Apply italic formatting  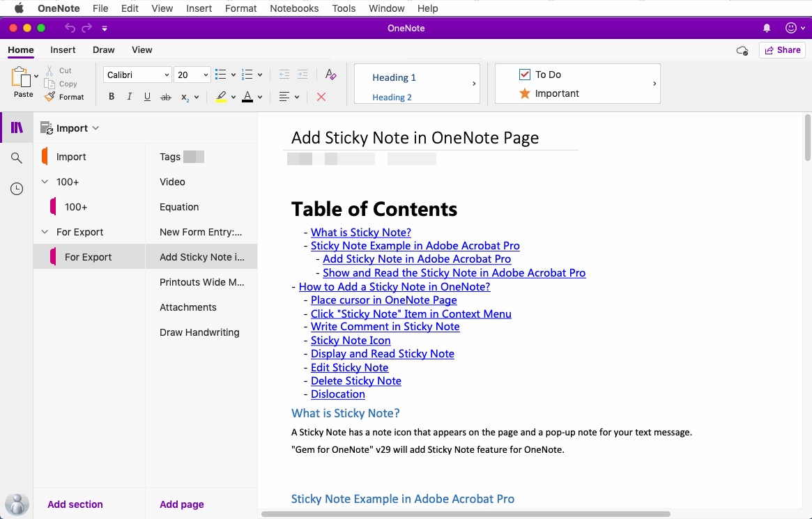click(x=130, y=97)
